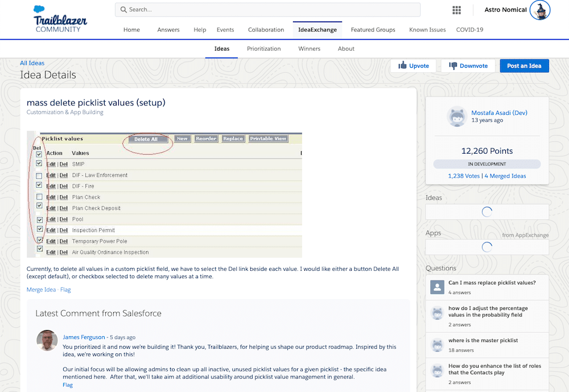Click avatar beside master picklist question
This screenshot has height=392, width=569.
(437, 345)
